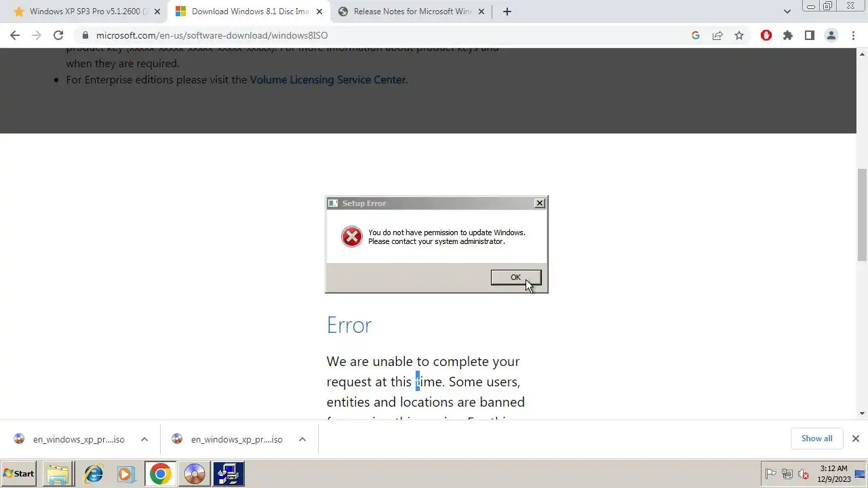Click the Setup Error title bar icon
The image size is (868, 488).
pyautogui.click(x=333, y=203)
